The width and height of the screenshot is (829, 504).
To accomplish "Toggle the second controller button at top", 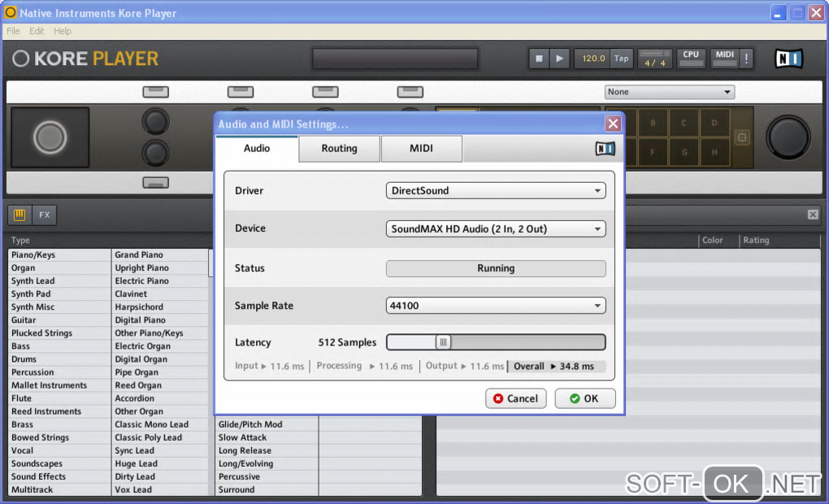I will 240,92.
